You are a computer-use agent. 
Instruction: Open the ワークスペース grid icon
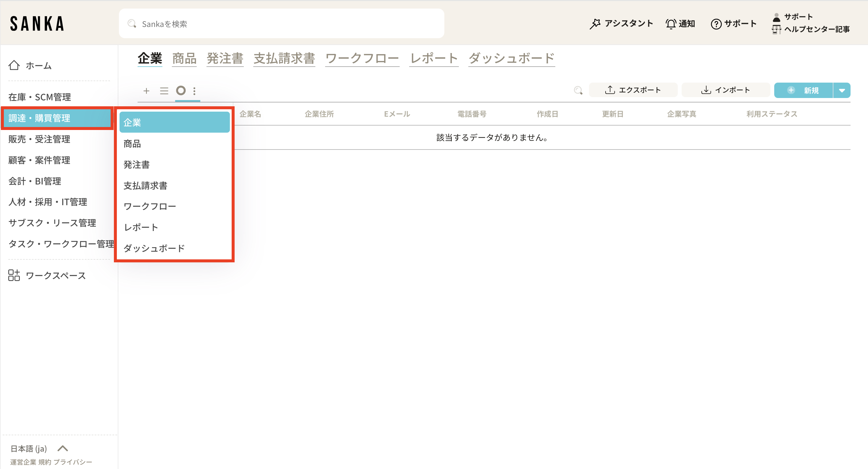point(14,275)
